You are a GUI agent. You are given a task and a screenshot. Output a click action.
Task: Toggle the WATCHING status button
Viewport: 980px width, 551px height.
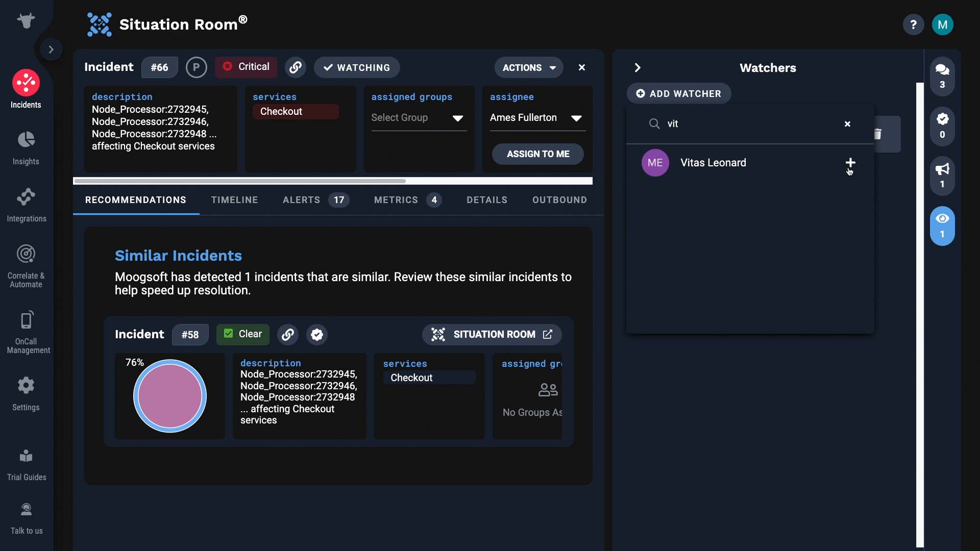pos(357,67)
